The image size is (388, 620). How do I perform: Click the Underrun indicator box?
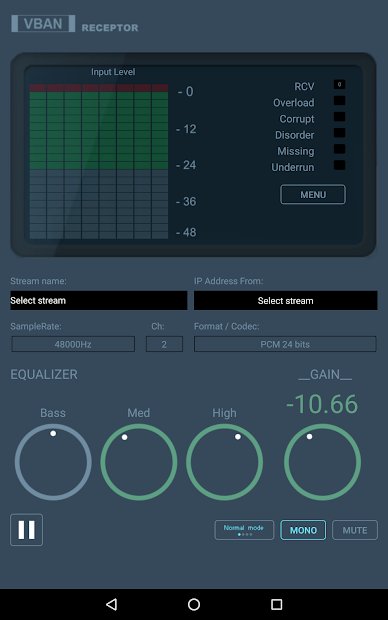pos(339,165)
